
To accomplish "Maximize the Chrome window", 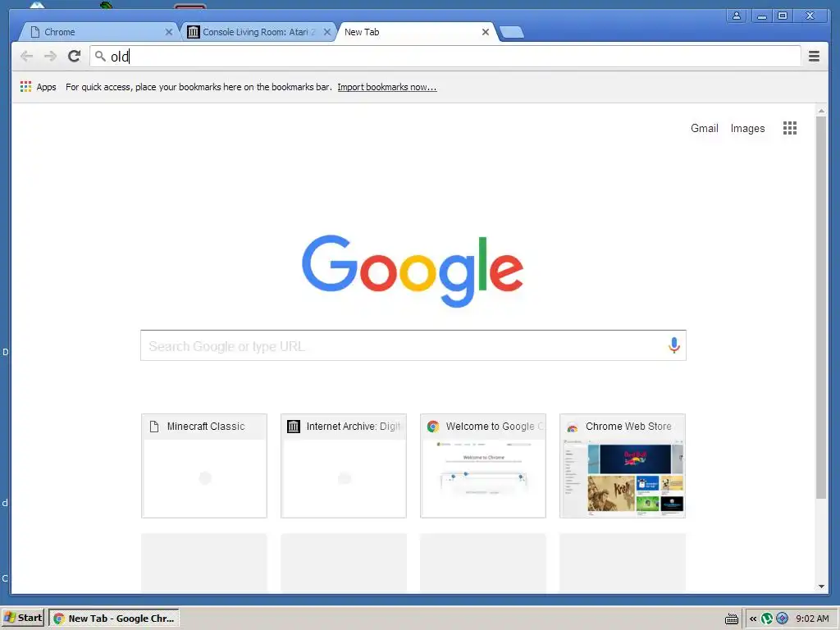I will [783, 16].
